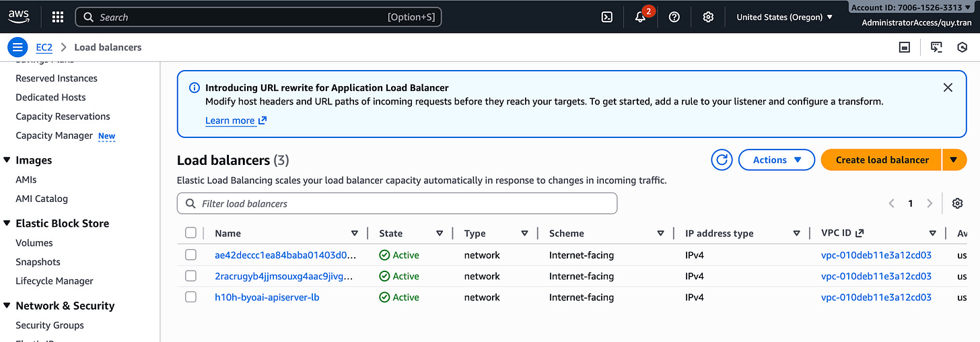Sort by State column arrow
The height and width of the screenshot is (342, 980).
[440, 234]
